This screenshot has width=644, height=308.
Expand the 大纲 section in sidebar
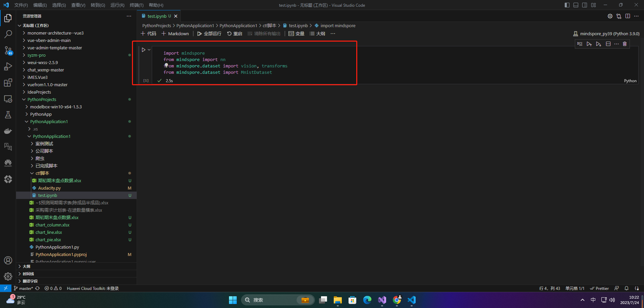(x=76, y=266)
